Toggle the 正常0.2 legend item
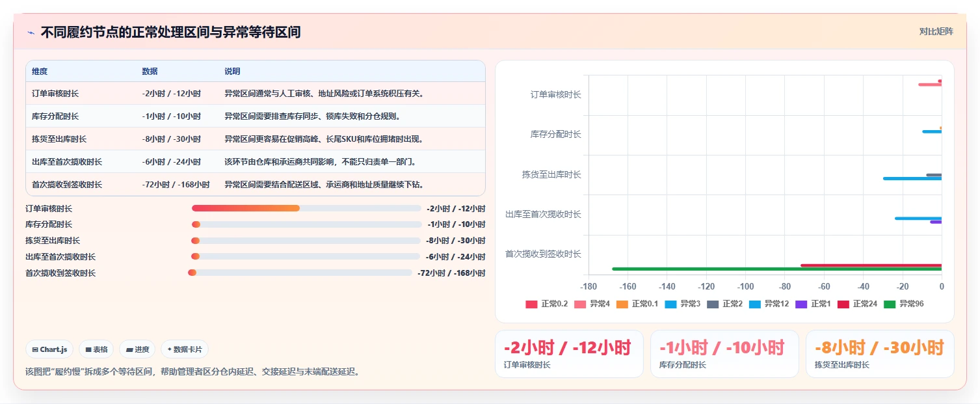Viewport: 980px width, 404px height. click(547, 304)
